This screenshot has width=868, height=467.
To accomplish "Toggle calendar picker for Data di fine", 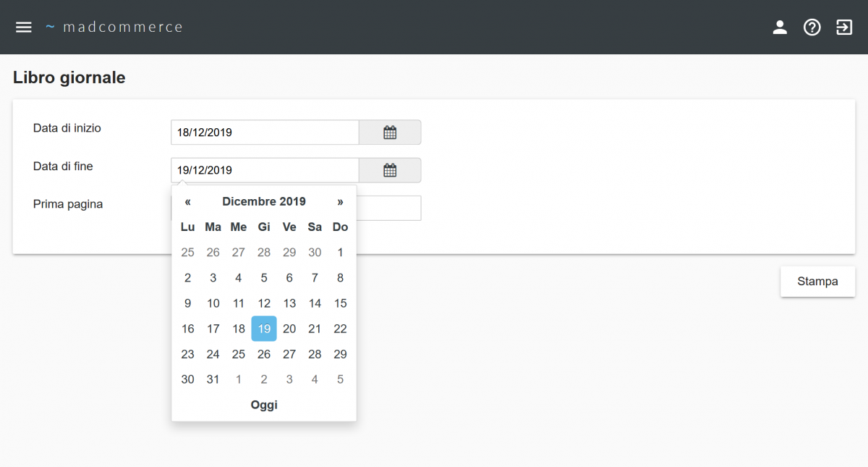I will click(390, 170).
